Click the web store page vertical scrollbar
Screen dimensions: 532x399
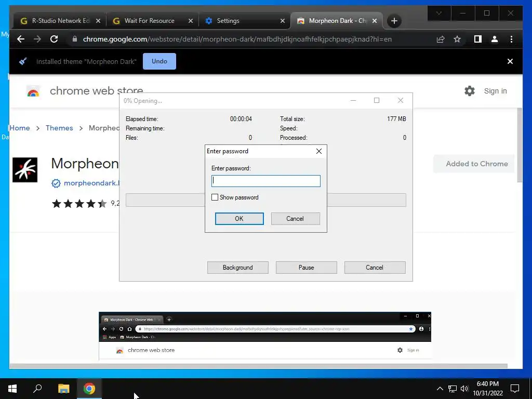520,145
